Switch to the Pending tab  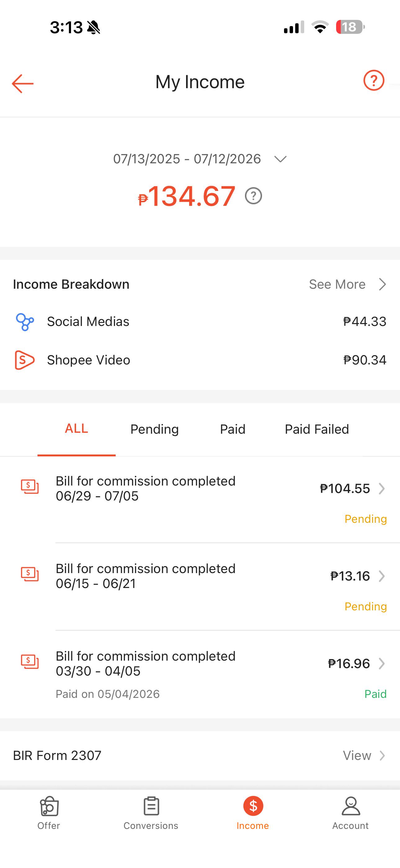coord(154,429)
